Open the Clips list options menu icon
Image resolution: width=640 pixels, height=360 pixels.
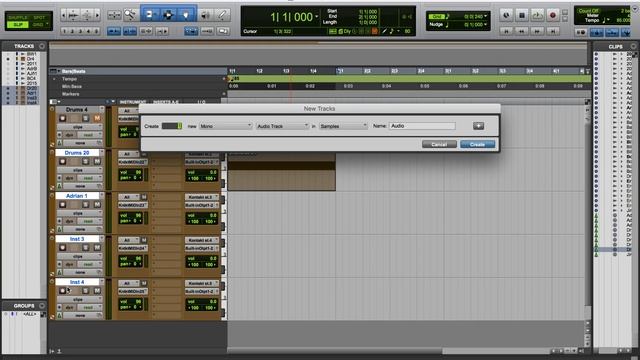[633, 46]
